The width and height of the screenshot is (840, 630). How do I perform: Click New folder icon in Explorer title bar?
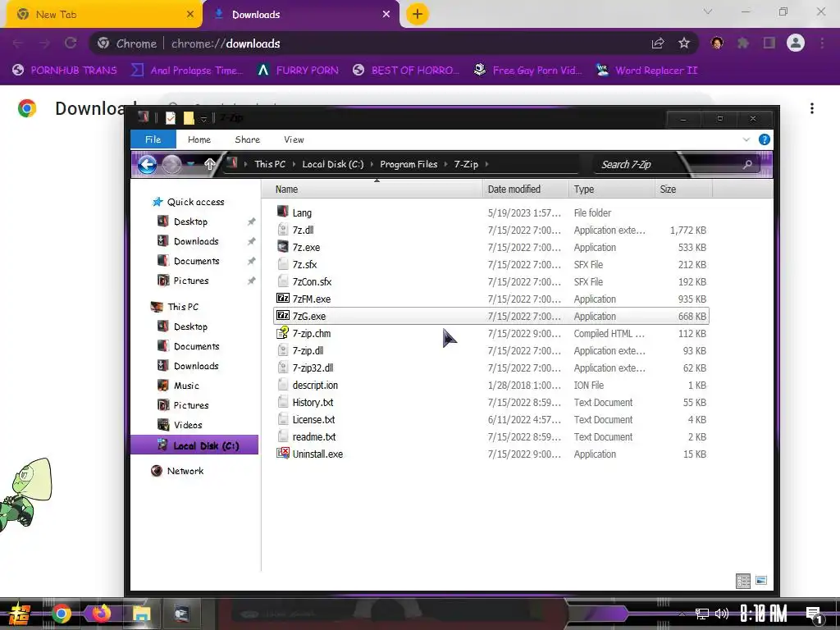coord(189,118)
